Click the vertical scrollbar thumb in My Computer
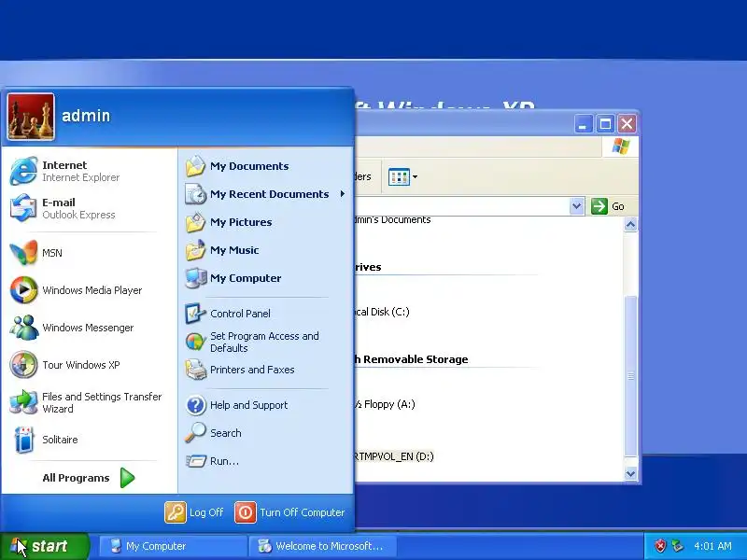Viewport: 747px width, 560px height. pos(631,376)
